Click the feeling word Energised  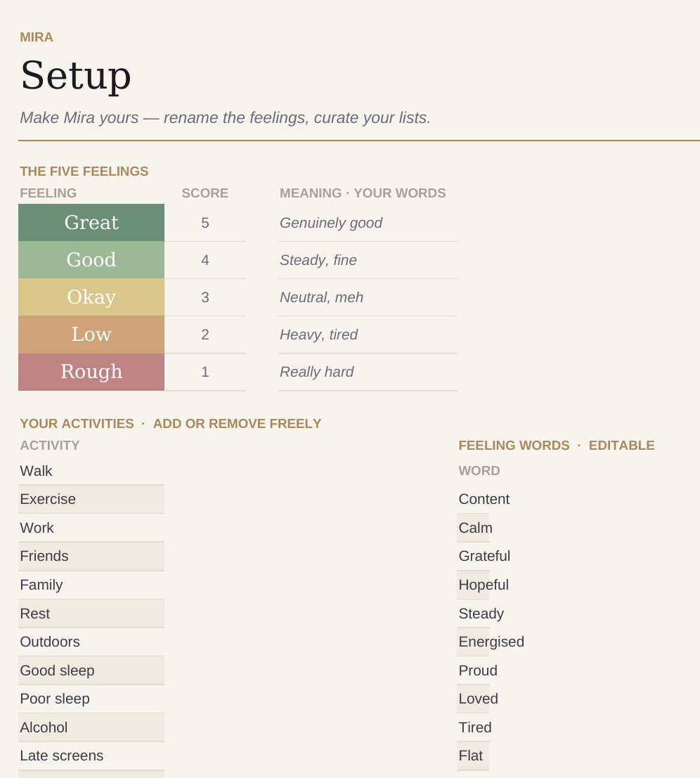(491, 642)
